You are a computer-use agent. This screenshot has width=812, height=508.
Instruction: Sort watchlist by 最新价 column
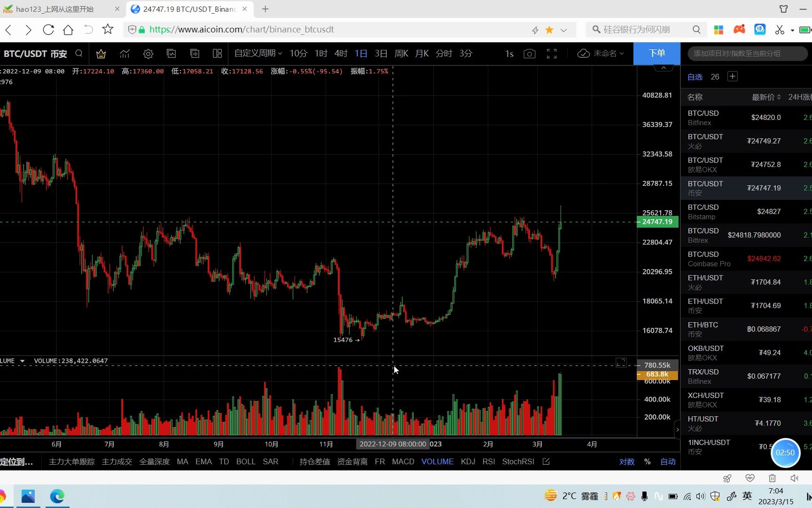(x=766, y=97)
